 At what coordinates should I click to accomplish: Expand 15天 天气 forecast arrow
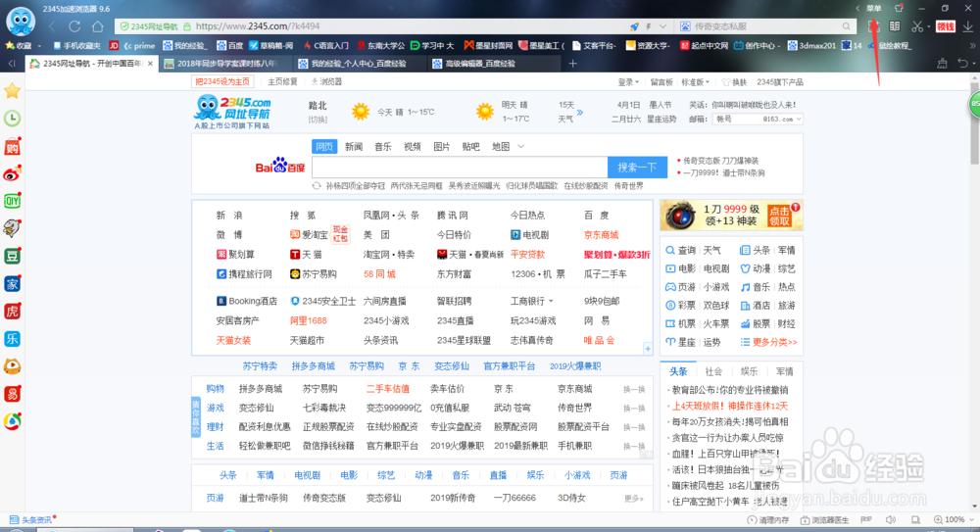580,113
